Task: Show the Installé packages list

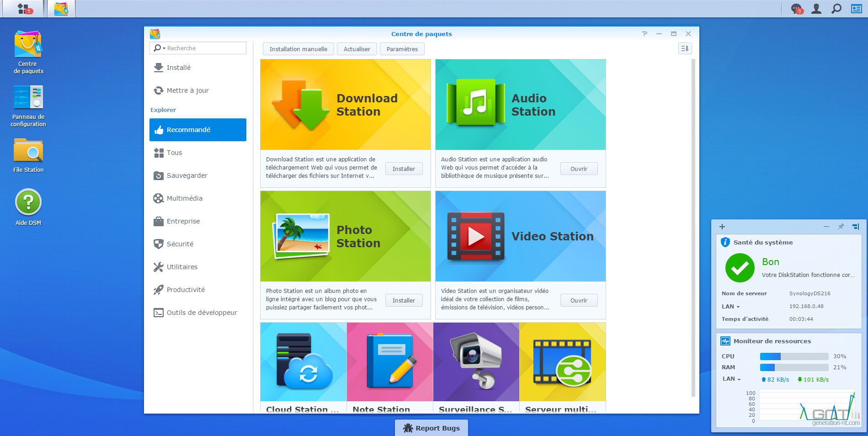Action: pyautogui.click(x=198, y=68)
